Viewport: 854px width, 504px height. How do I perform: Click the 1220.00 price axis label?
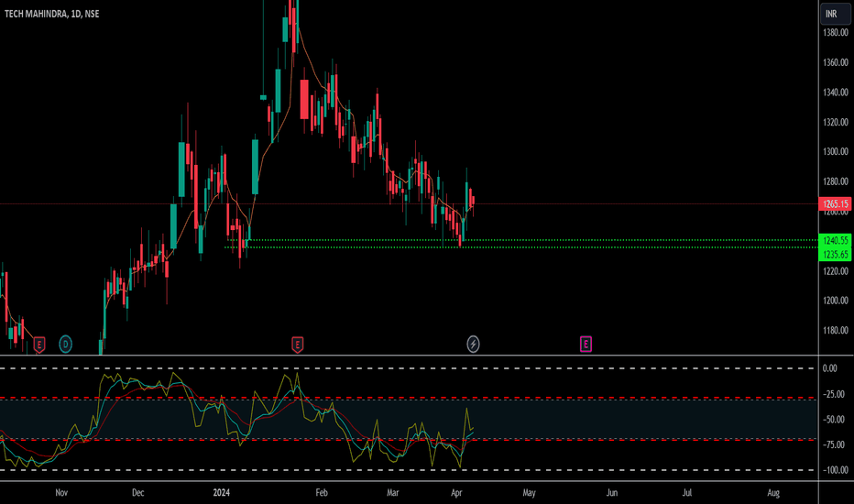(836, 271)
